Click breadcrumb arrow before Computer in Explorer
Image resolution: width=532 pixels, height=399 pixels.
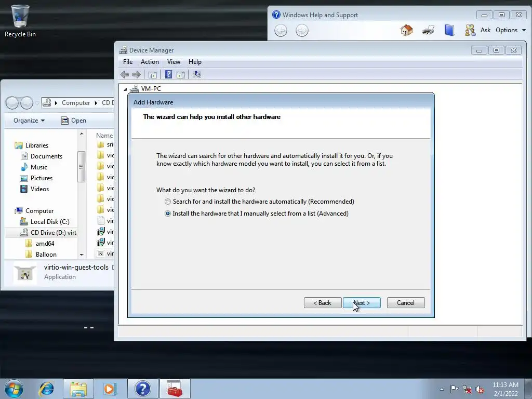pos(56,103)
